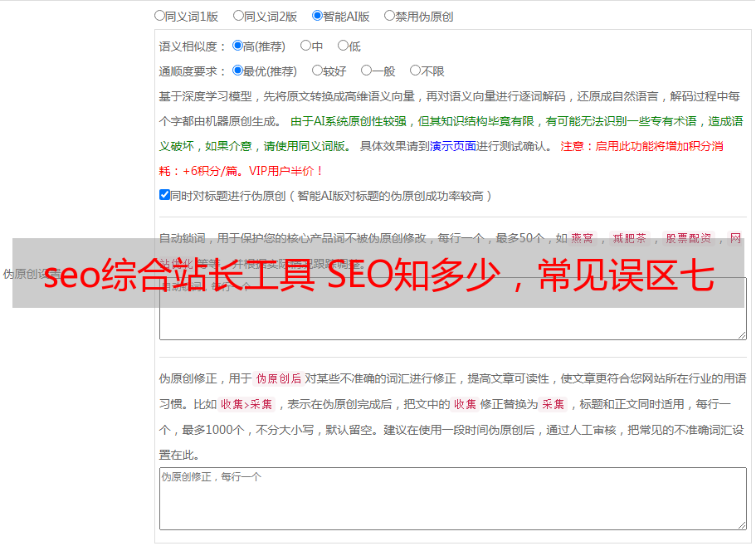The width and height of the screenshot is (756, 546).
Task: Click the red VIP用户半价 notice text
Action: (x=285, y=171)
